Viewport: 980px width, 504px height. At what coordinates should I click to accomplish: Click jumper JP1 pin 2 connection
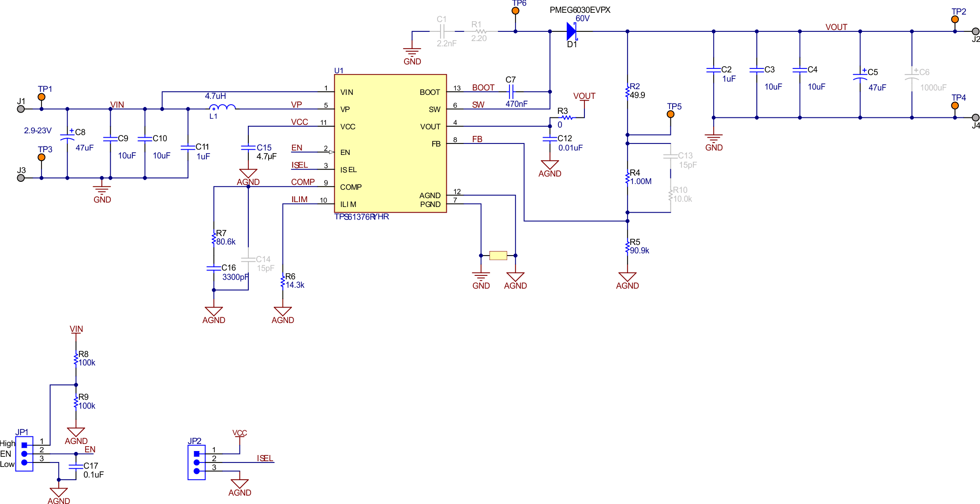(24, 453)
